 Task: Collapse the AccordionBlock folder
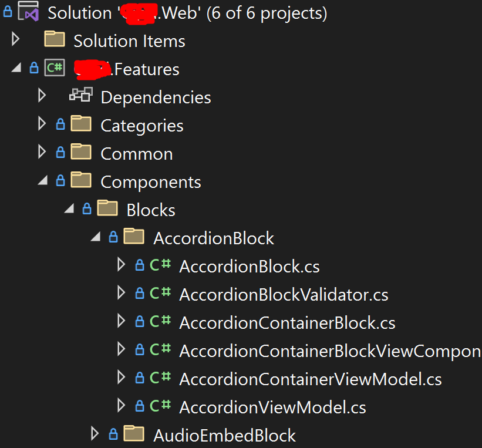point(95,238)
